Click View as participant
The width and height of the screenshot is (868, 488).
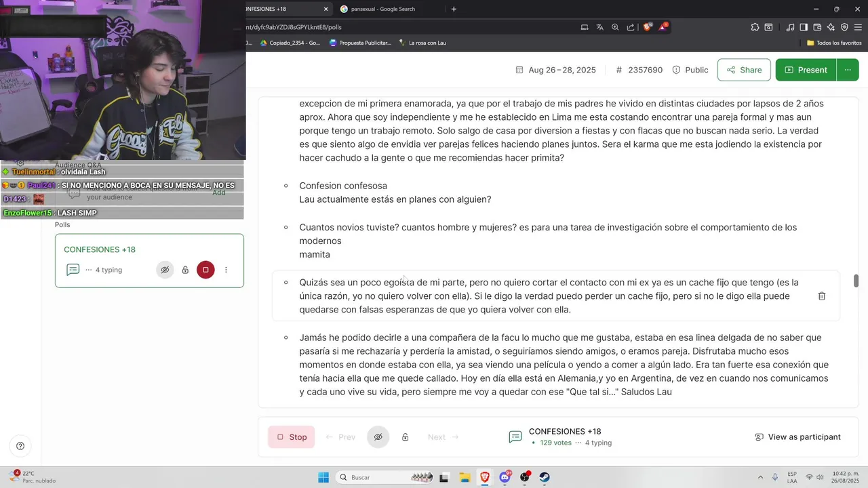[797, 437]
